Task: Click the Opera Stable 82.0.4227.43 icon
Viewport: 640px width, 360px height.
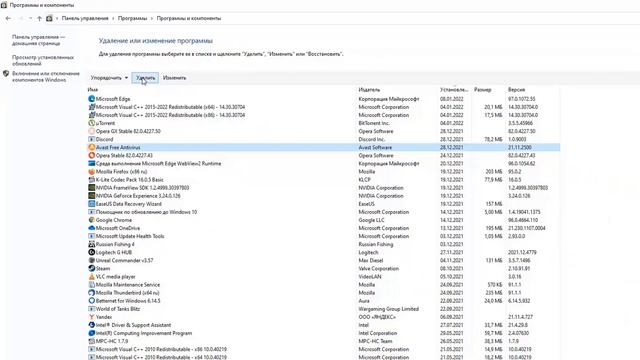Action: (91, 156)
